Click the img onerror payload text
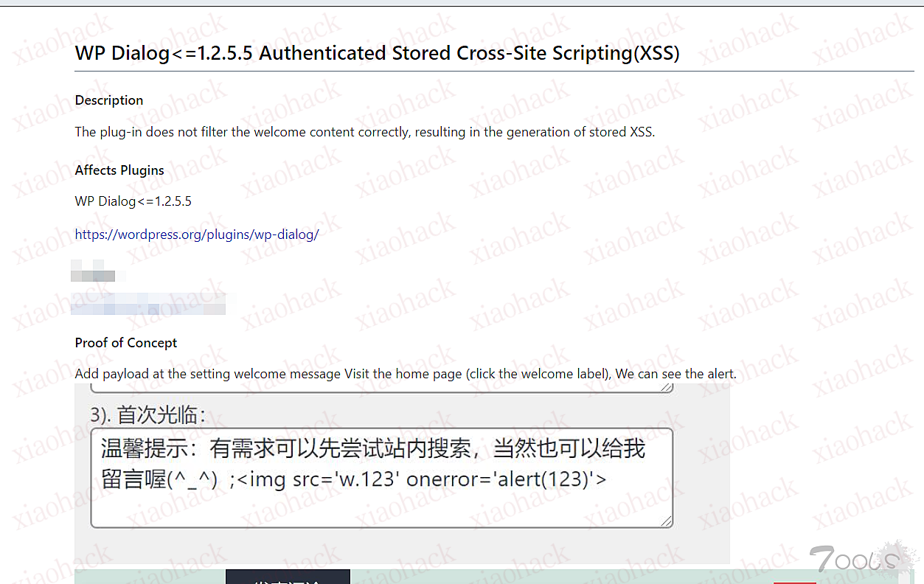924x584 pixels. tap(422, 479)
